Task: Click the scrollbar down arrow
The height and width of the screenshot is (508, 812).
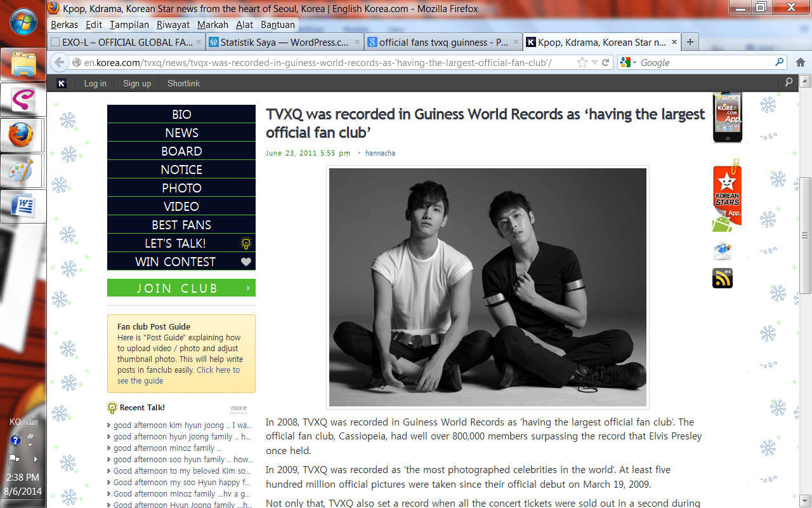Action: 805,502
